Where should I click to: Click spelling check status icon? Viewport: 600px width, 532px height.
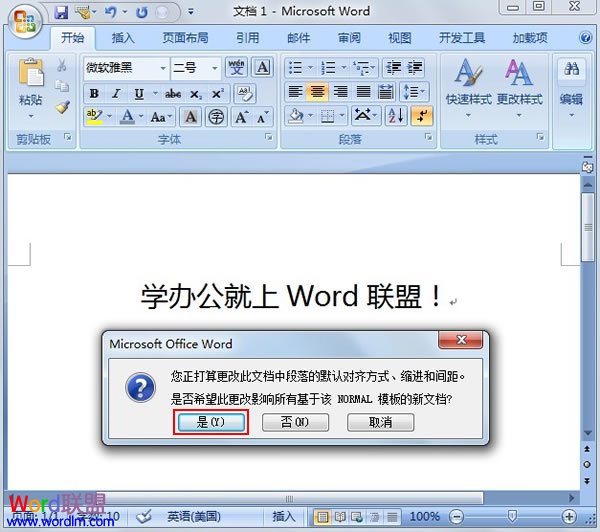click(x=144, y=516)
